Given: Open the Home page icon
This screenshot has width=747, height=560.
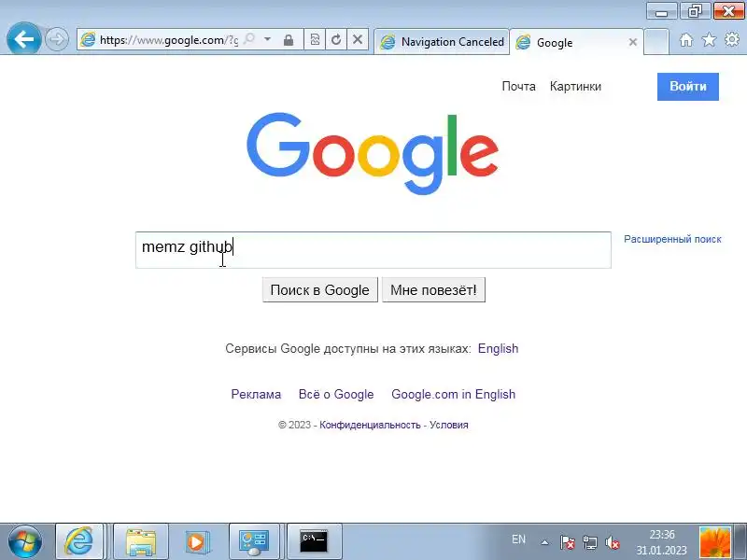Looking at the screenshot, I should 686,40.
